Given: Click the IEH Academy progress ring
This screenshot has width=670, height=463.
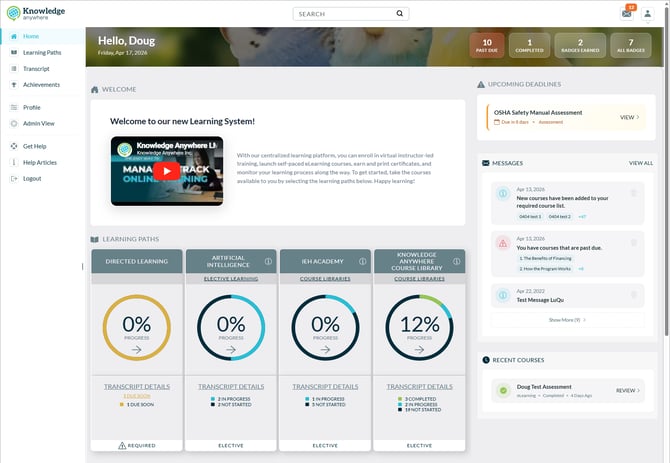Looking at the screenshot, I should (x=325, y=327).
